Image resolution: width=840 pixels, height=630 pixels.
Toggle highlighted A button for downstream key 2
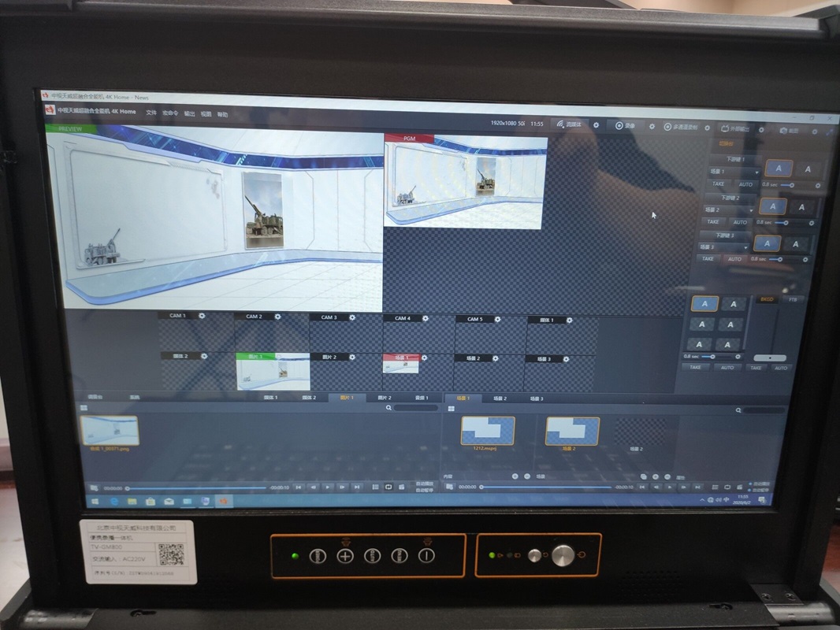click(x=773, y=206)
